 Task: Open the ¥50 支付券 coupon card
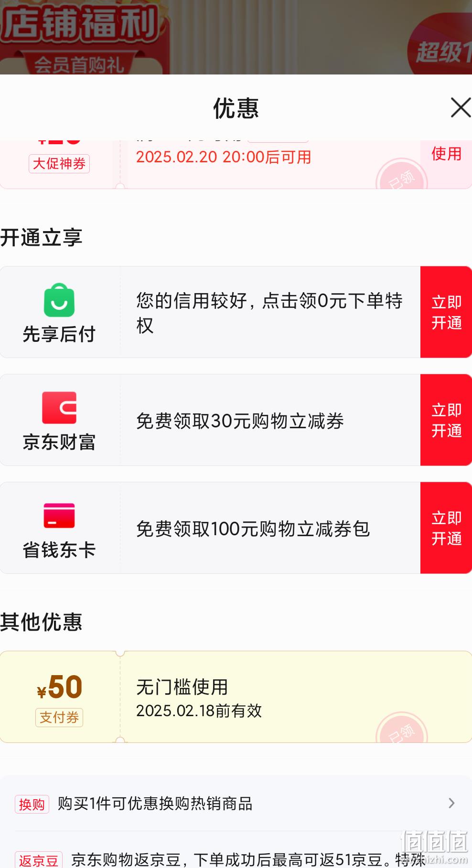236,697
